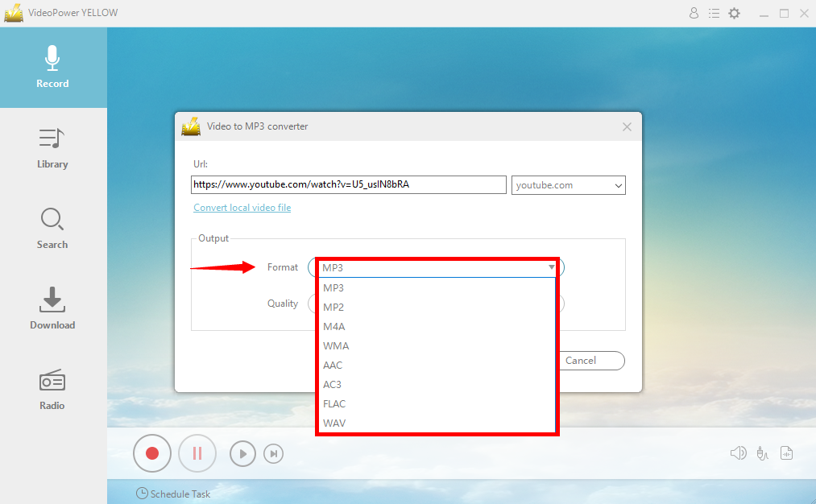The height and width of the screenshot is (504, 816).
Task: Open the Library section in sidebar
Action: [x=52, y=148]
